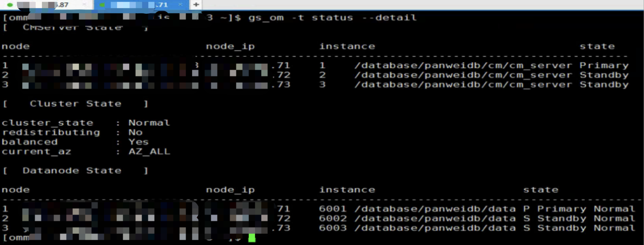Click the "Normal" status of datanode 6003
This screenshot has width=644, height=245.
(x=615, y=228)
